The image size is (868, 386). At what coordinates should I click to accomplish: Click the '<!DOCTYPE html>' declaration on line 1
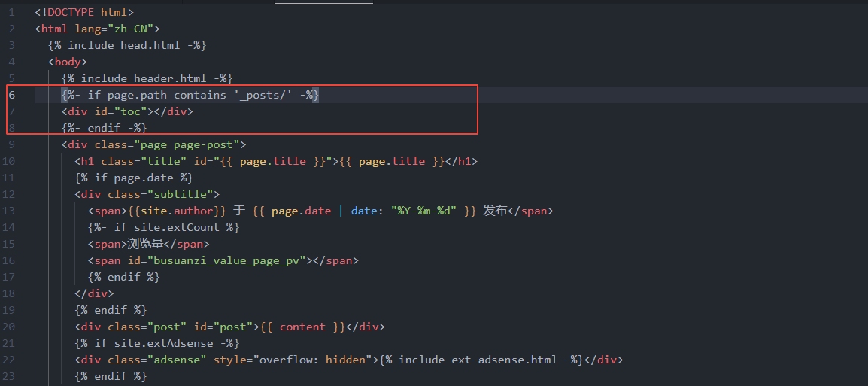click(84, 12)
